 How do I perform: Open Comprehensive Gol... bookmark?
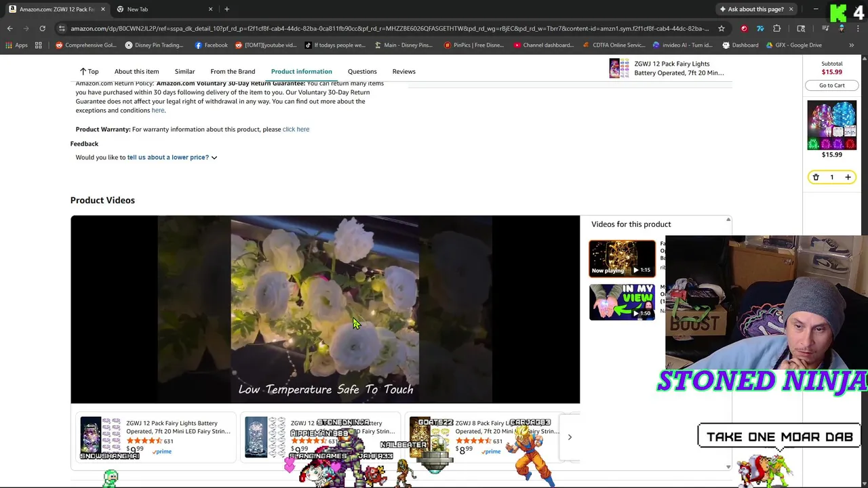tap(86, 45)
